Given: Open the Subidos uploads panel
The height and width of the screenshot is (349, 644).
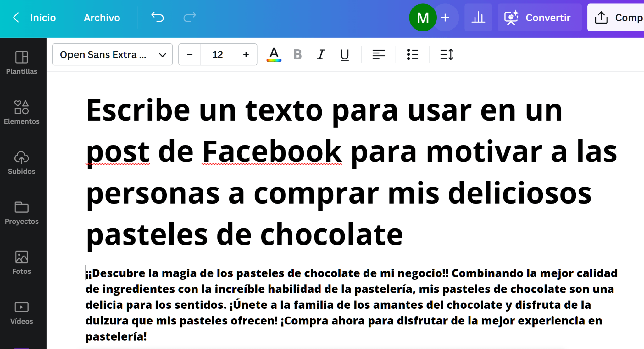Looking at the screenshot, I should [22, 162].
